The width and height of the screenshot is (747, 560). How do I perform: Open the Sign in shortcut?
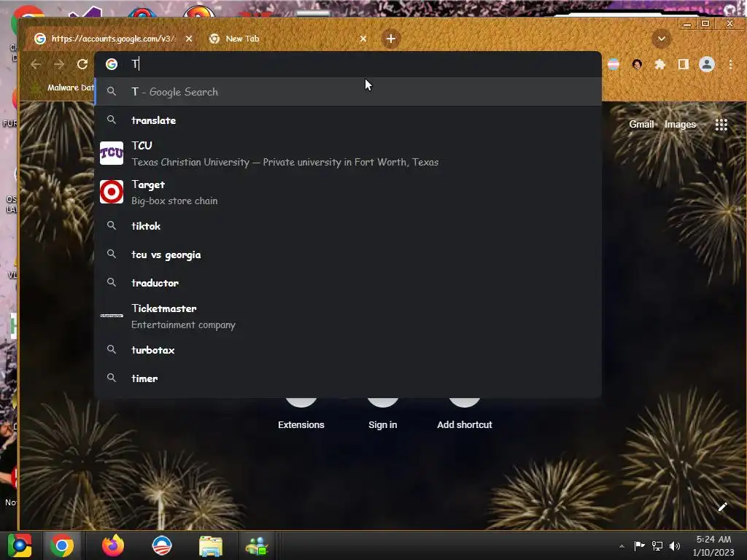tap(382, 413)
